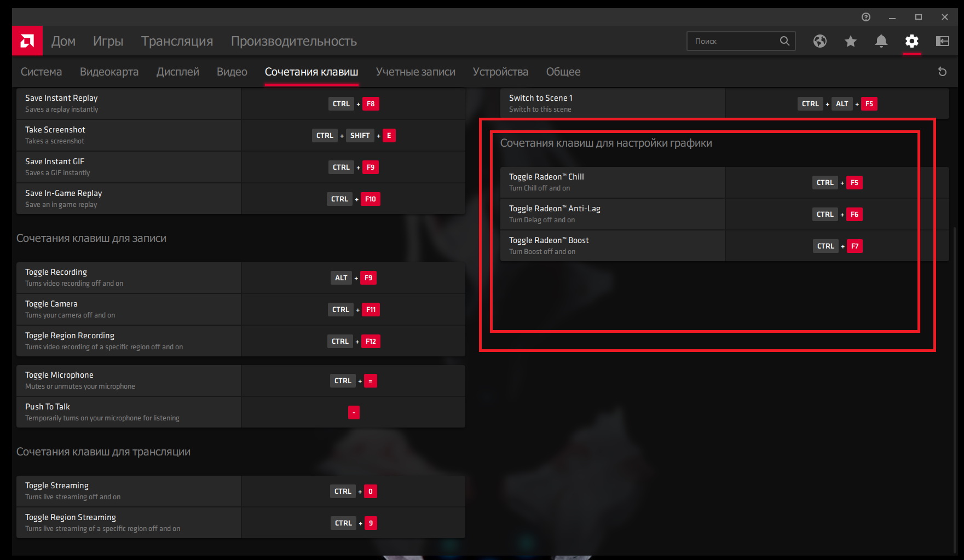The height and width of the screenshot is (560, 964).
Task: Open the Учетные записи tab
Action: [x=415, y=72]
